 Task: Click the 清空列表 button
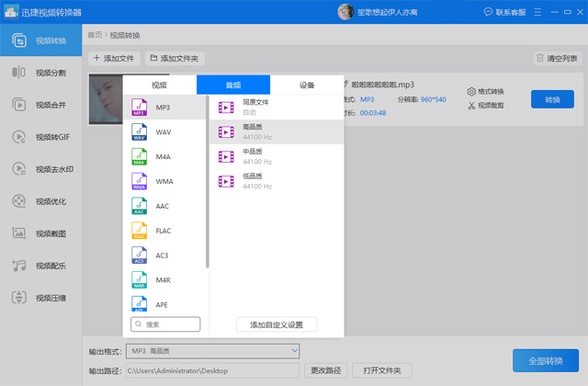[558, 58]
